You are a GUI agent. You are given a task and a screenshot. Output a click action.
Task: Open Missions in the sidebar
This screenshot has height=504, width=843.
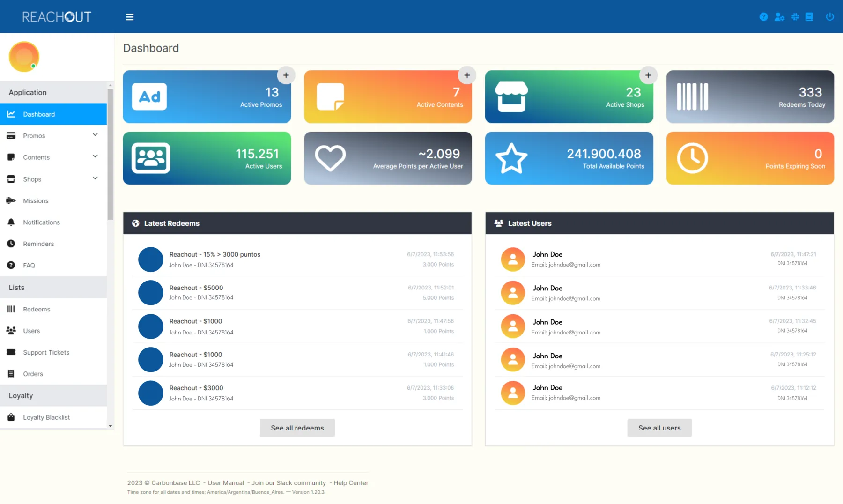[x=53, y=200]
